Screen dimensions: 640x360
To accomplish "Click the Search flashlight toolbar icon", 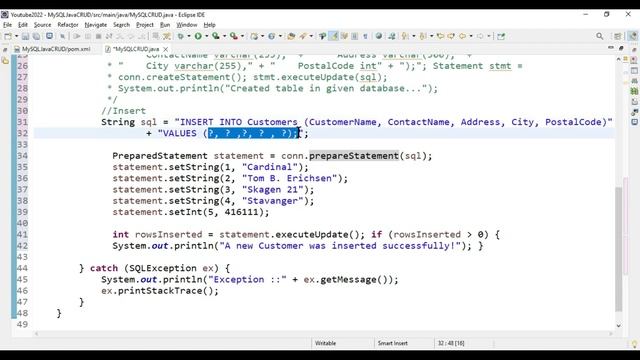I will (x=303, y=36).
